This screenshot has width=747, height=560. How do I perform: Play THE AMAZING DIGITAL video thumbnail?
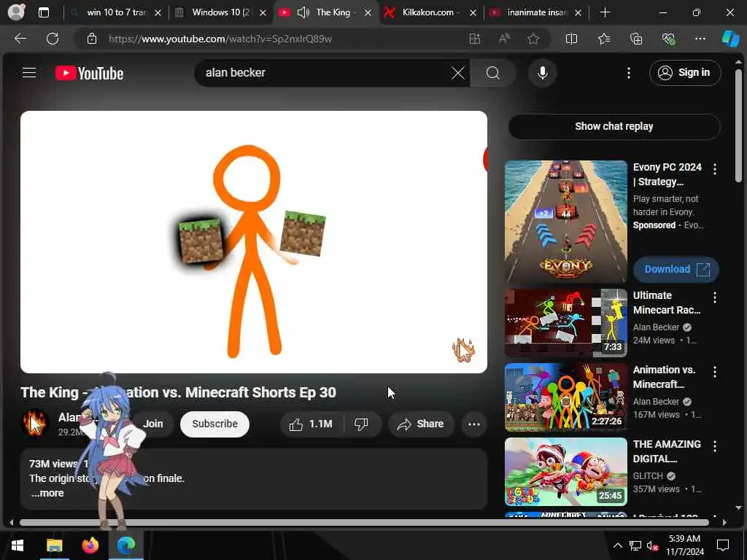565,472
